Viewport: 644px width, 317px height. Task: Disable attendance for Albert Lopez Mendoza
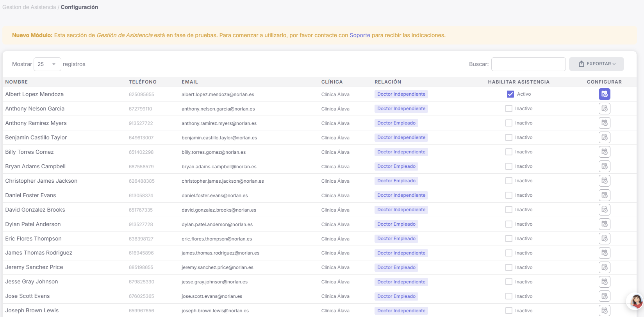tap(510, 94)
